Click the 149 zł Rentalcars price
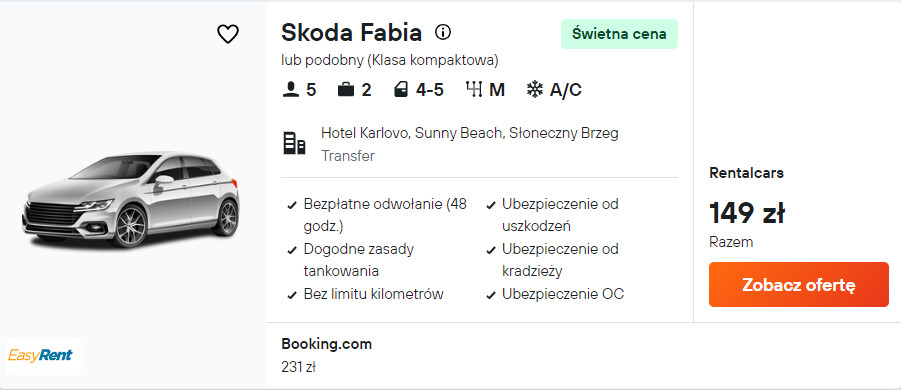901x390 pixels. [x=747, y=214]
